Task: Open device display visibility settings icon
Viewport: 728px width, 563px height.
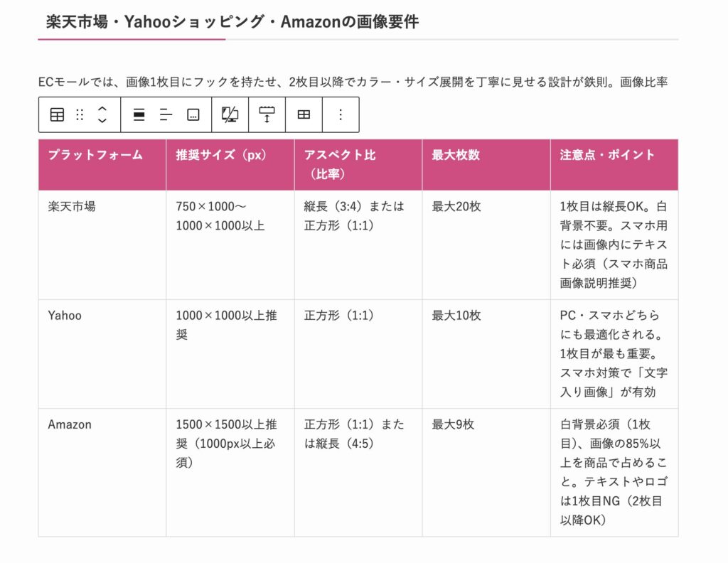Action: 230,114
